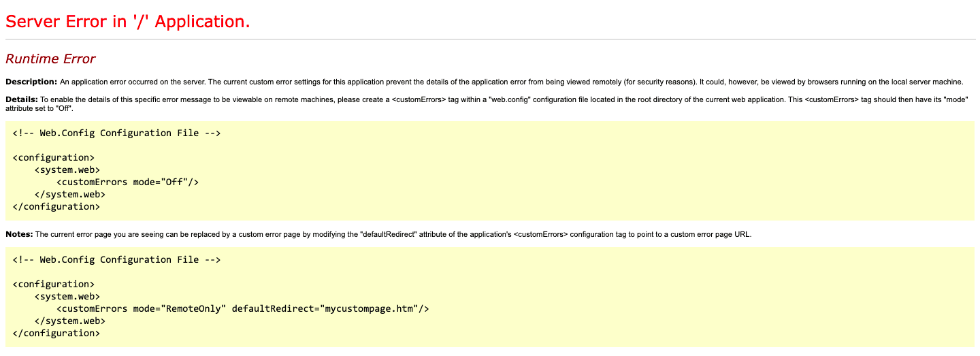Click the first Web.Config Configuration File comment
Image resolution: width=980 pixels, height=356 pixels.
[116, 133]
